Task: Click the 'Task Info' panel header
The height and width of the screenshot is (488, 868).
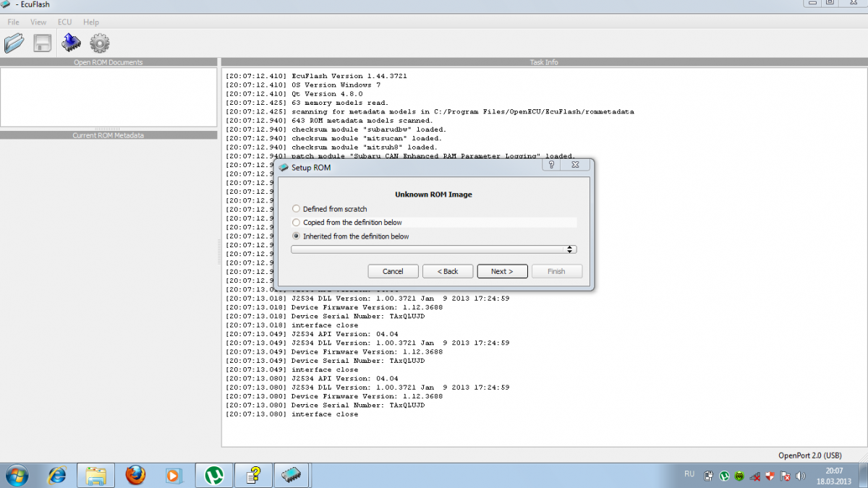Action: point(544,62)
